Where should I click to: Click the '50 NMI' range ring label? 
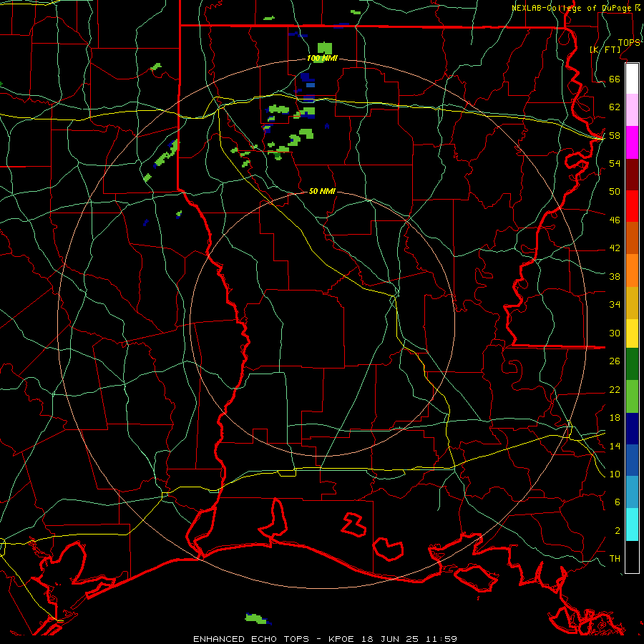click(x=322, y=191)
